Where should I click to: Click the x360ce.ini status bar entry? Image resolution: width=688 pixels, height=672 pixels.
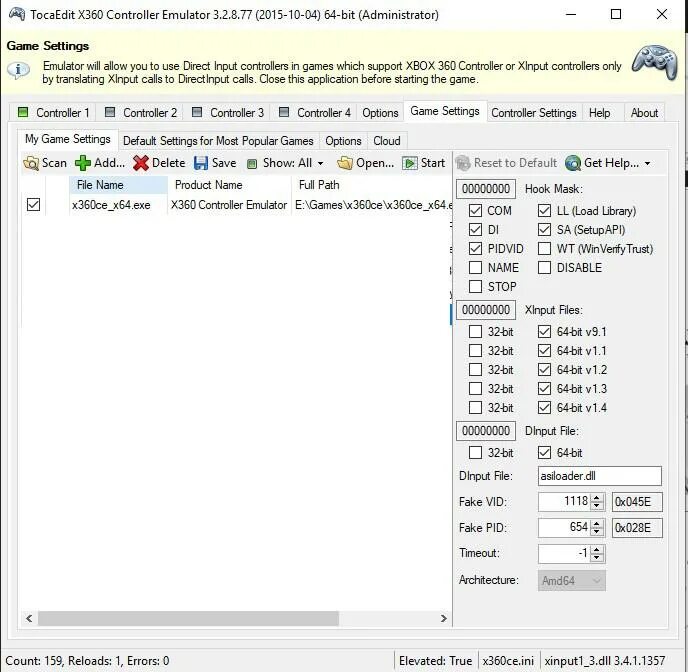pos(508,661)
